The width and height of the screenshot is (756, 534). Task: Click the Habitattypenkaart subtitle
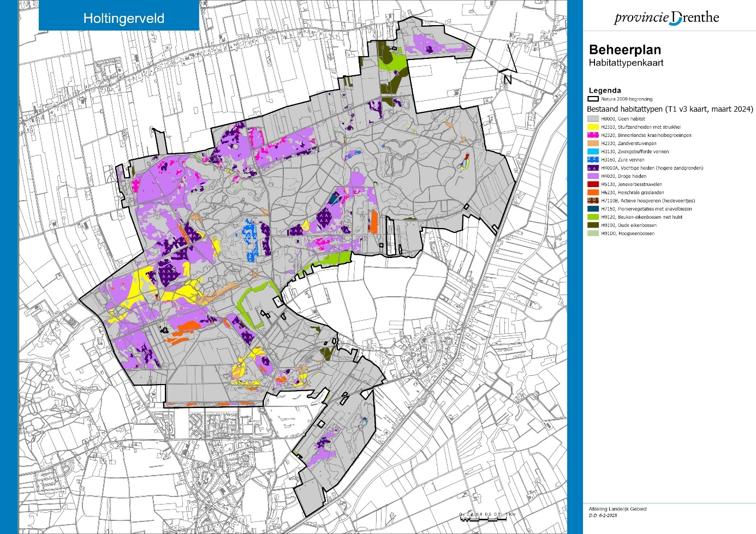(x=626, y=63)
